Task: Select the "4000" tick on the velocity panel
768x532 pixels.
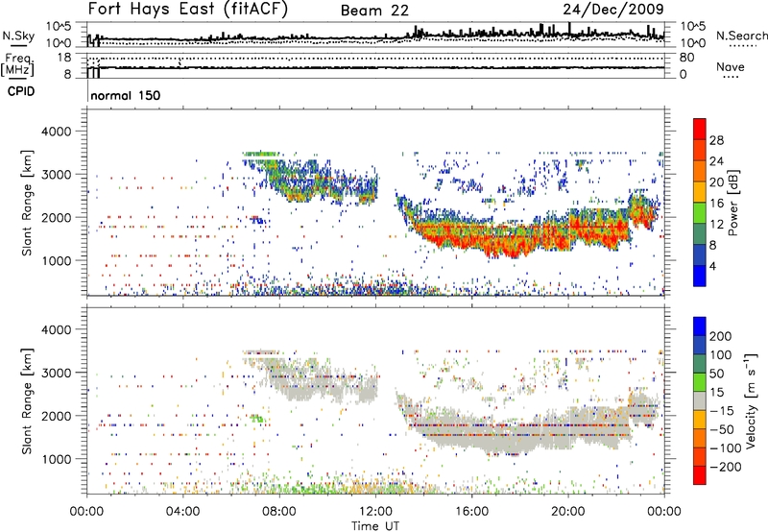Action: point(56,329)
